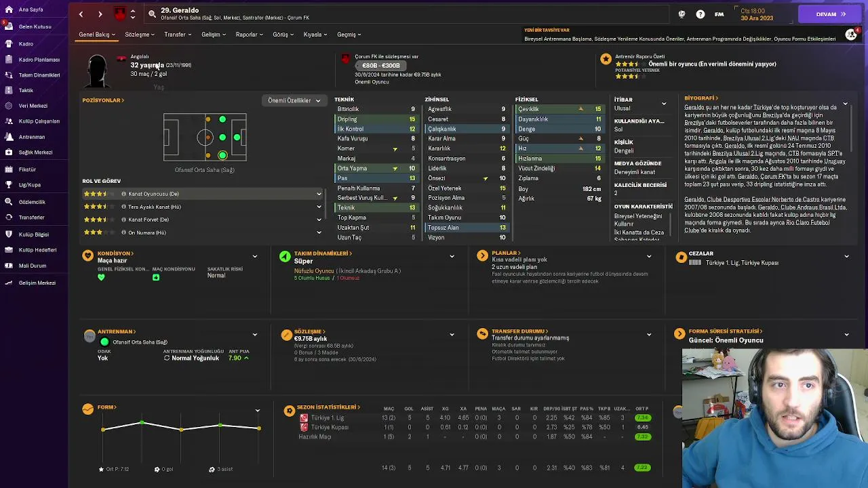Screen dimensions: 868x488
Task: Click the player switch up-down arrows
Action: [132, 14]
